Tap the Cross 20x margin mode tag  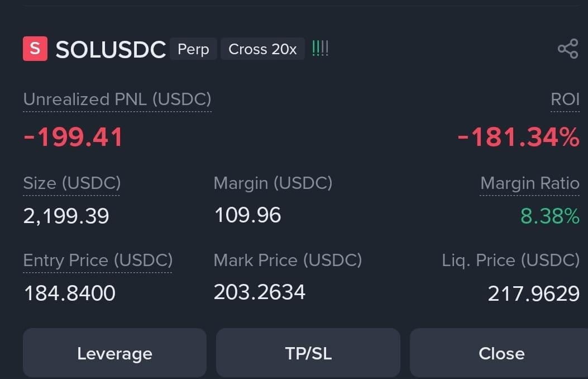(262, 49)
